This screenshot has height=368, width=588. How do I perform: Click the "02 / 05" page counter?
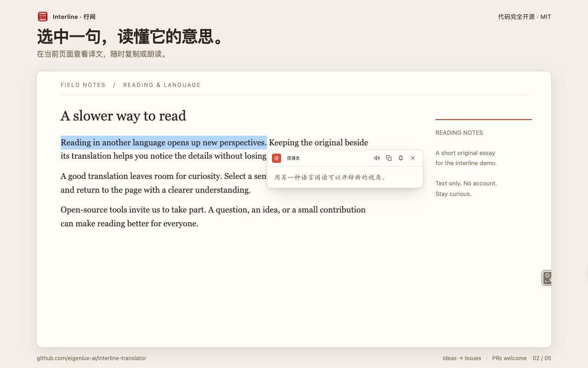(542, 358)
